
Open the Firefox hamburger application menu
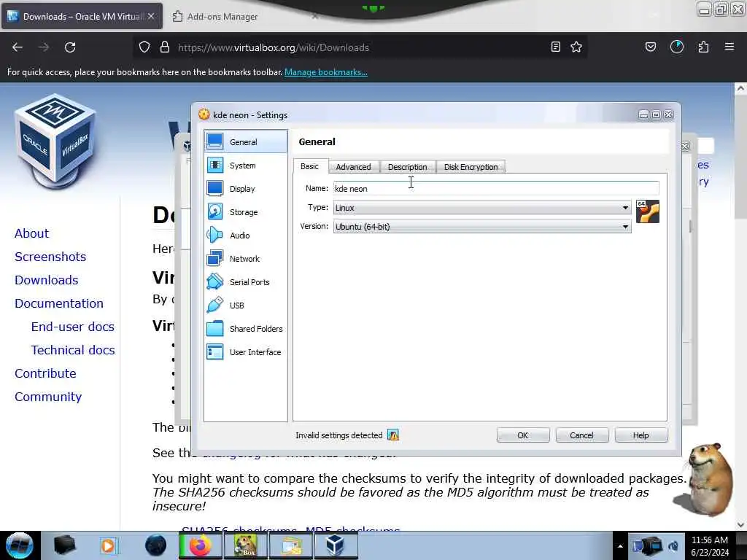coord(729,47)
